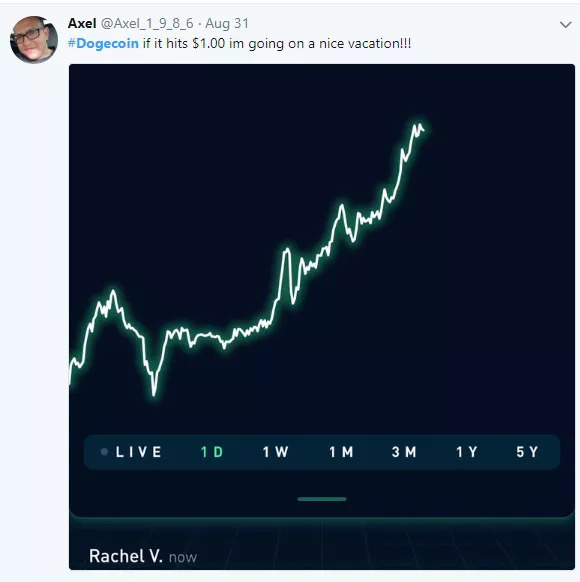The height and width of the screenshot is (582, 580).
Task: Click the 'now' timestamp beside Rachel V.
Action: 183,558
